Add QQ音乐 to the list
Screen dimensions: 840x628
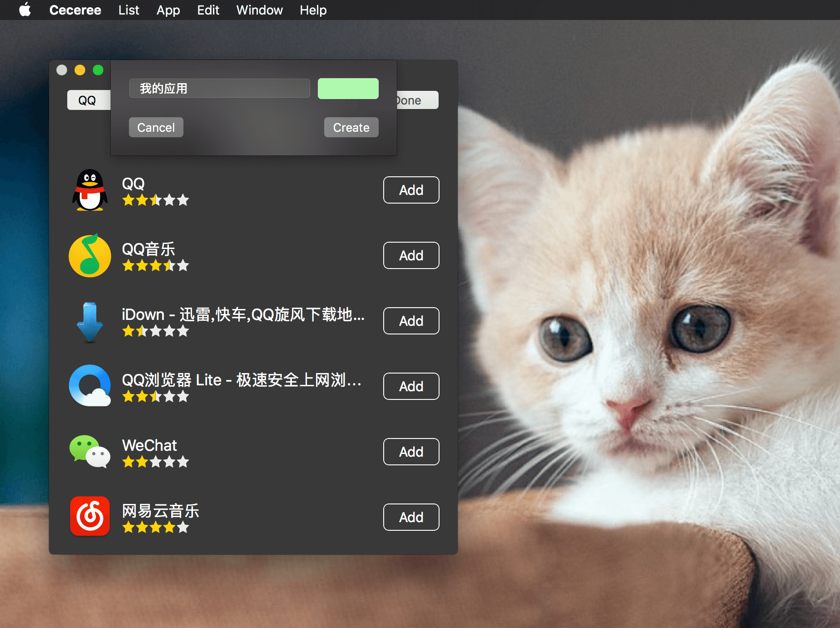tap(411, 255)
